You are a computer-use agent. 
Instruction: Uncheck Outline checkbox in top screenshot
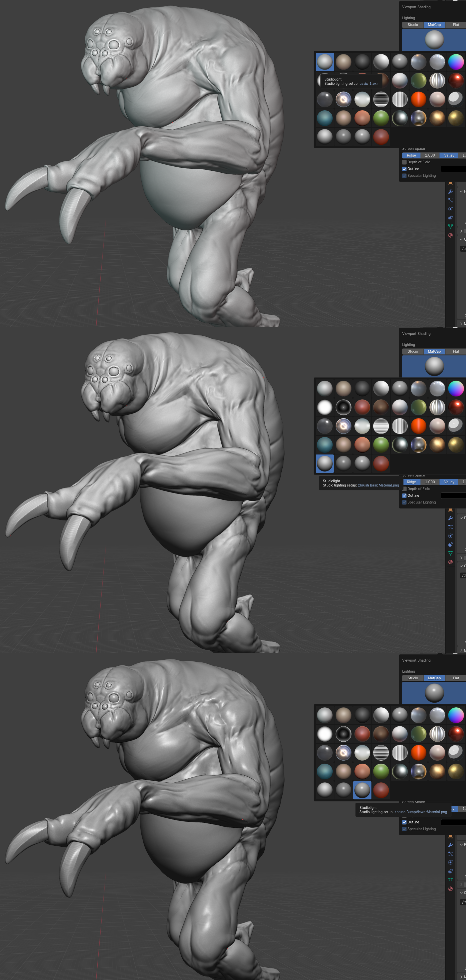coord(404,169)
